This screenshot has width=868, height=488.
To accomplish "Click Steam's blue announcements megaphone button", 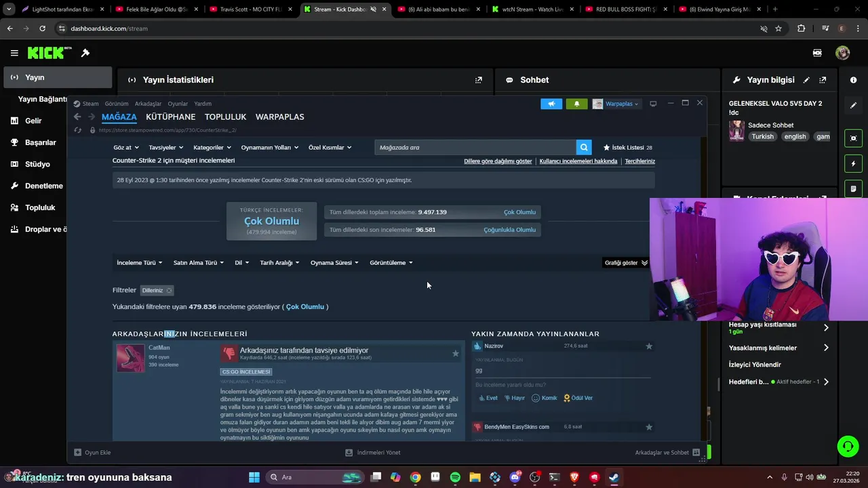I will (x=551, y=104).
